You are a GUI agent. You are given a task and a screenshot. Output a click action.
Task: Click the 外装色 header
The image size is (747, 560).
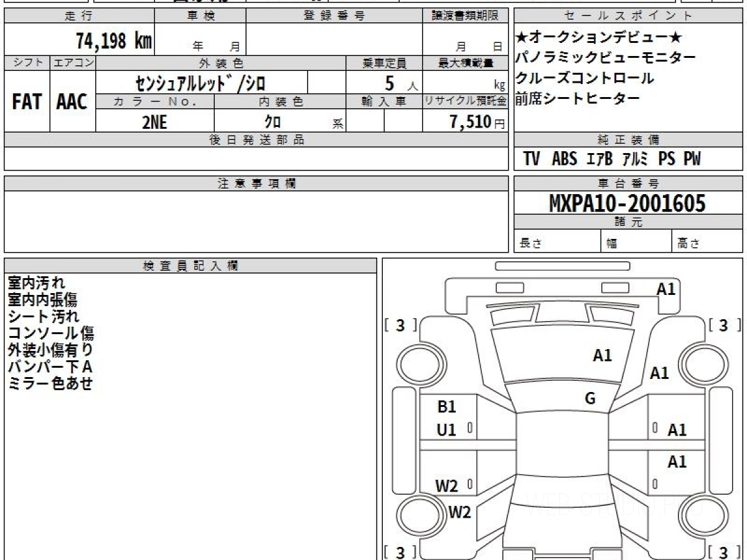(x=221, y=63)
